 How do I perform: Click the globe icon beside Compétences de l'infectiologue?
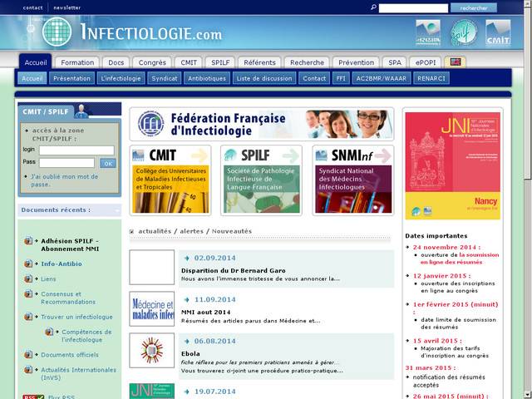[x=49, y=332]
